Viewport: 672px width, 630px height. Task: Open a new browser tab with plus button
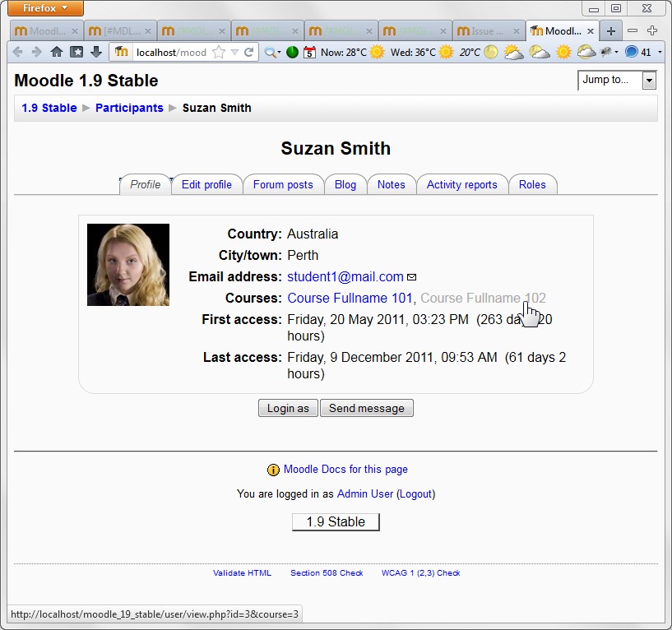click(x=611, y=31)
